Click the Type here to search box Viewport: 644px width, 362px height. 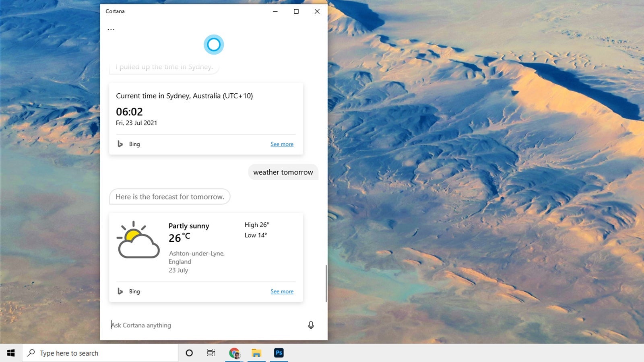[80, 353]
